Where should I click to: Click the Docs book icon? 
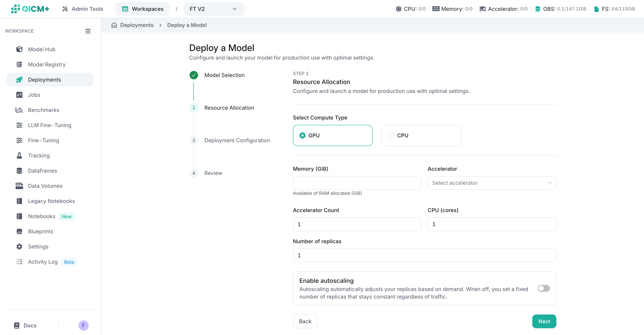[17, 326]
